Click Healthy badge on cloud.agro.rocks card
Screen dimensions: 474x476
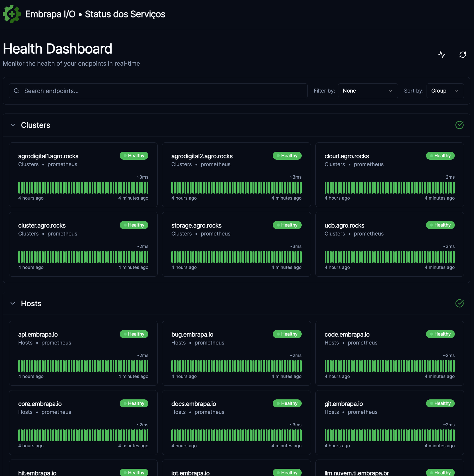[x=440, y=156]
